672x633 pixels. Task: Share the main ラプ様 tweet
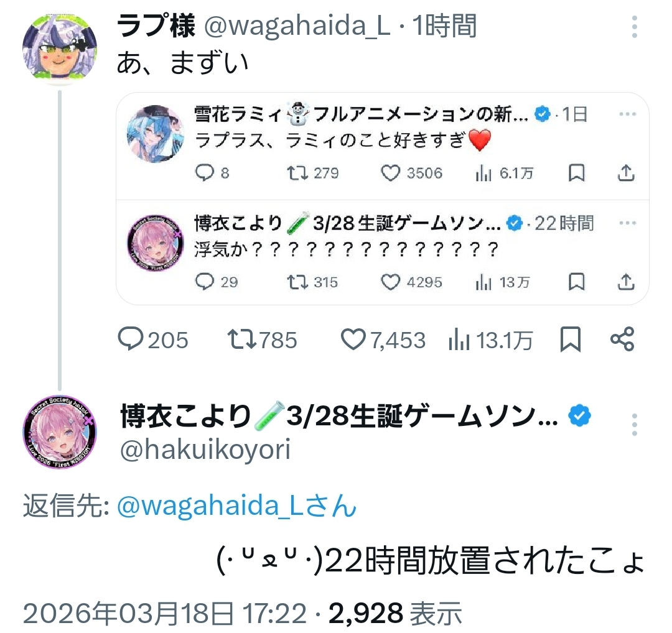tap(622, 340)
